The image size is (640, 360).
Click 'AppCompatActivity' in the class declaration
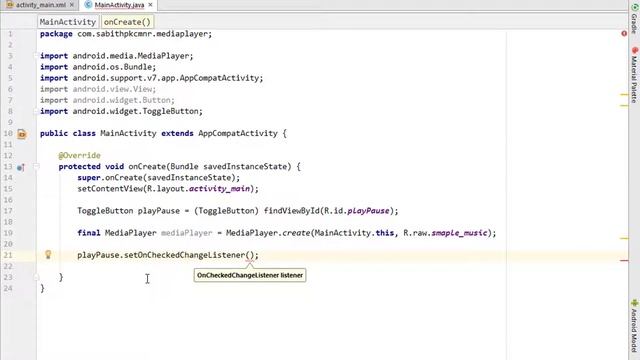click(238, 133)
